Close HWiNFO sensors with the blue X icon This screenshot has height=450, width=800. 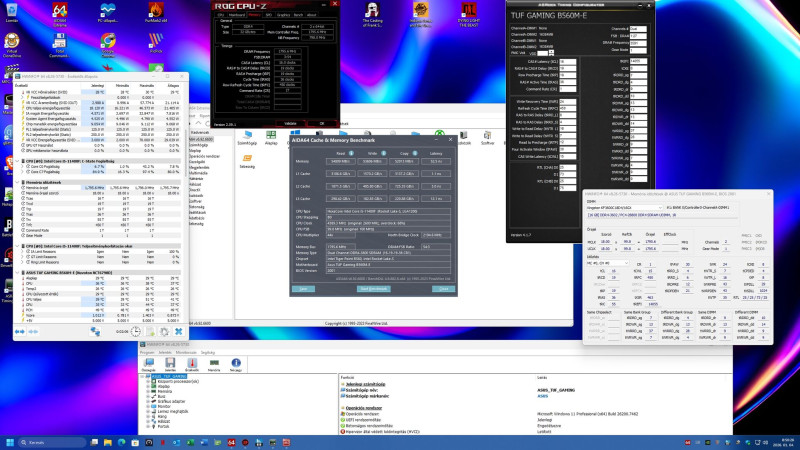179,332
